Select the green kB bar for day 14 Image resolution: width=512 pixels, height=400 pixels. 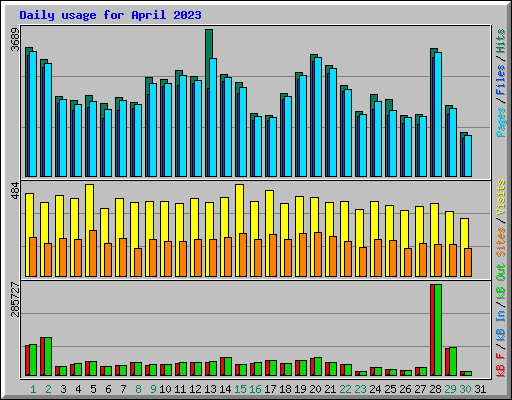[x=228, y=366]
